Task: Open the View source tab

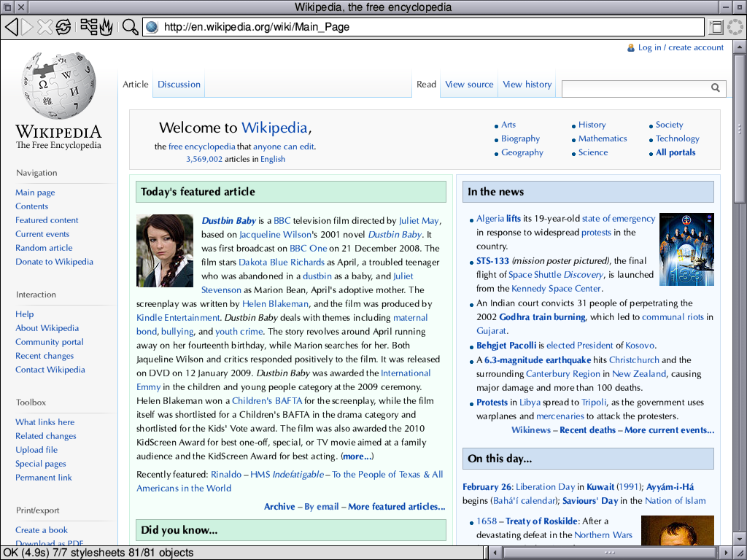Action: point(469,85)
